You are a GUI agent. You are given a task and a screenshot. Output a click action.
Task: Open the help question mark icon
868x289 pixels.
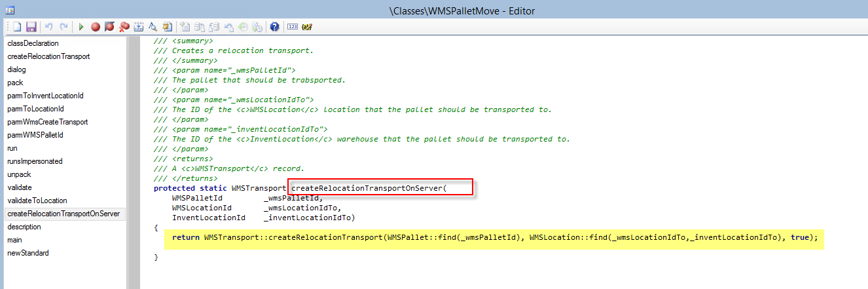click(274, 27)
